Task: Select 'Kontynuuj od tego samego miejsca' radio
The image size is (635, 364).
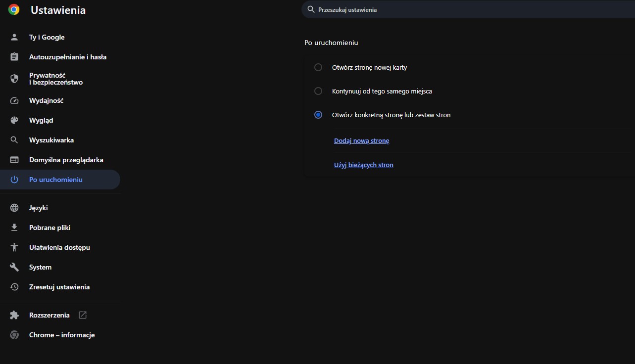Action: coord(318,91)
